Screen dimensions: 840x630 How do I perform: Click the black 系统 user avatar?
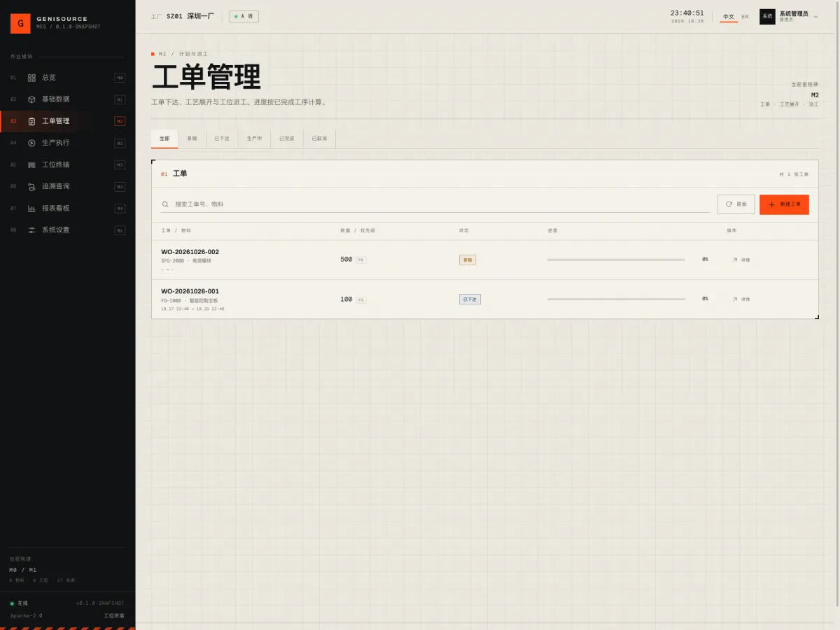pyautogui.click(x=767, y=16)
